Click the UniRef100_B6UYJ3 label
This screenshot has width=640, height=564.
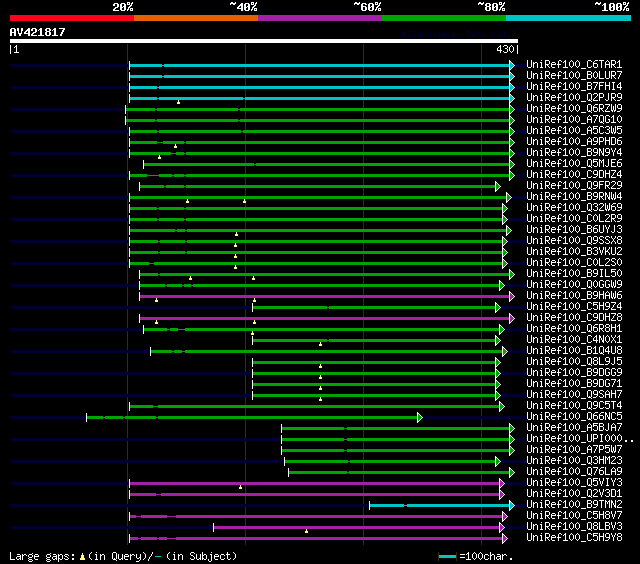pyautogui.click(x=574, y=230)
